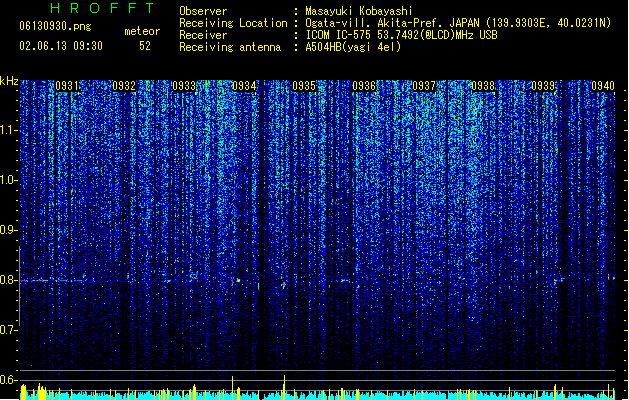Click the 0937 time marker

[424, 86]
